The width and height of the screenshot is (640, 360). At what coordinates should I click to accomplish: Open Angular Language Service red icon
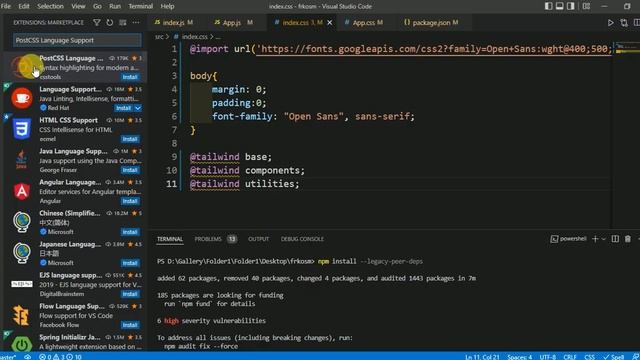click(x=22, y=191)
